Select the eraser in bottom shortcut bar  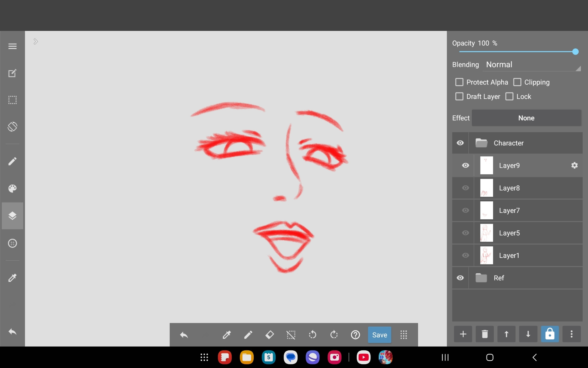pyautogui.click(x=270, y=335)
